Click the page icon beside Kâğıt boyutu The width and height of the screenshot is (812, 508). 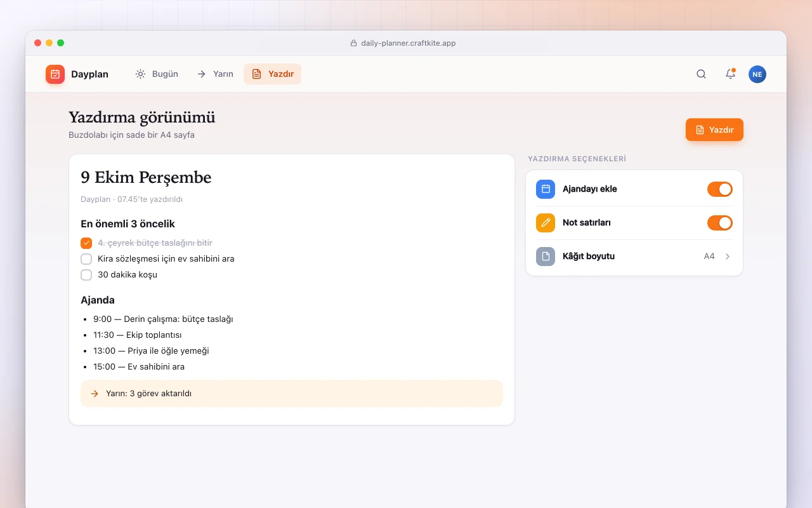click(x=546, y=257)
